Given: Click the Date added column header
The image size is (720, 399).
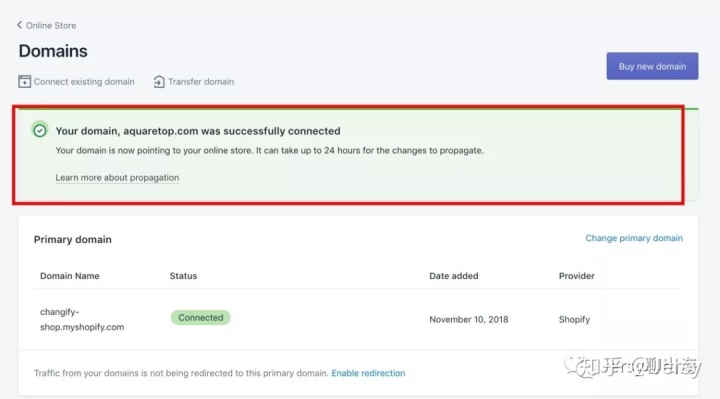Looking at the screenshot, I should pos(454,276).
